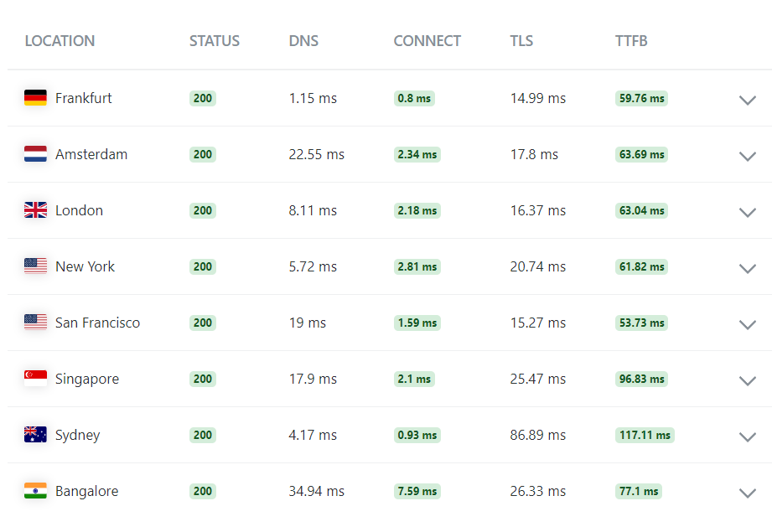This screenshot has width=772, height=532.
Task: Click the Australian flag icon beside Sydney
Action: pyautogui.click(x=35, y=435)
